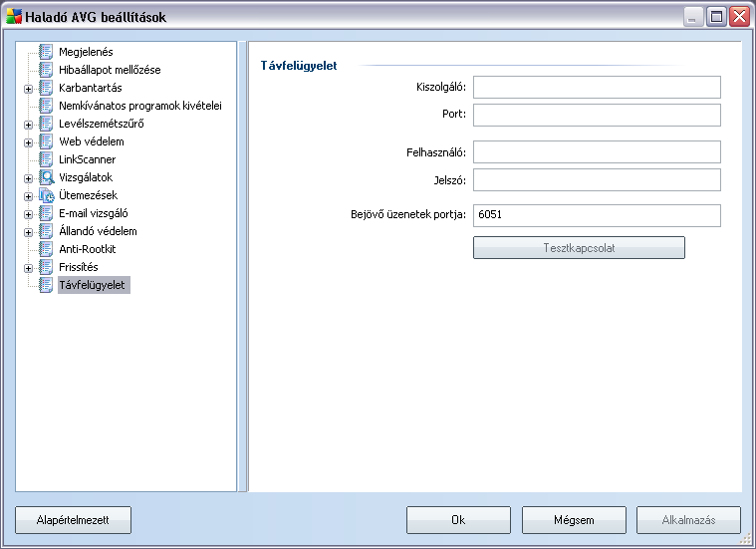Image resolution: width=756 pixels, height=549 pixels.
Task: Click the E-mail vizsgáló page icon
Action: click(x=46, y=213)
